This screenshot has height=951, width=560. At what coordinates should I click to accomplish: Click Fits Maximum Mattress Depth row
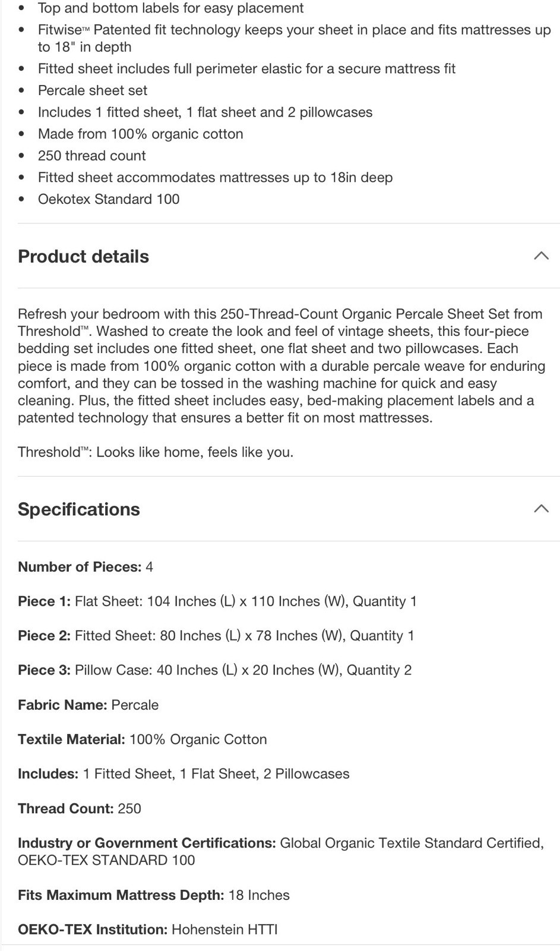[154, 895]
